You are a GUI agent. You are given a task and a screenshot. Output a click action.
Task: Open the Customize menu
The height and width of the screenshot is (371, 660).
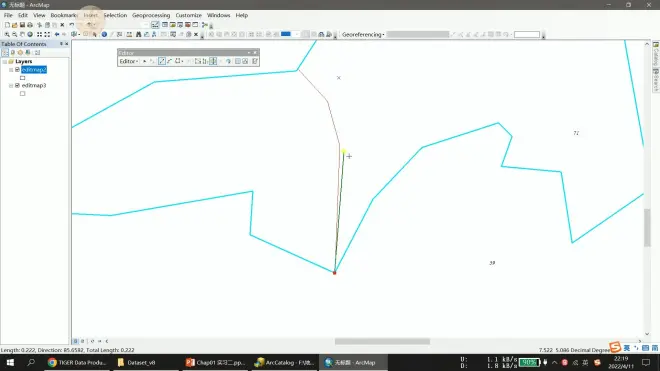[x=189, y=15]
